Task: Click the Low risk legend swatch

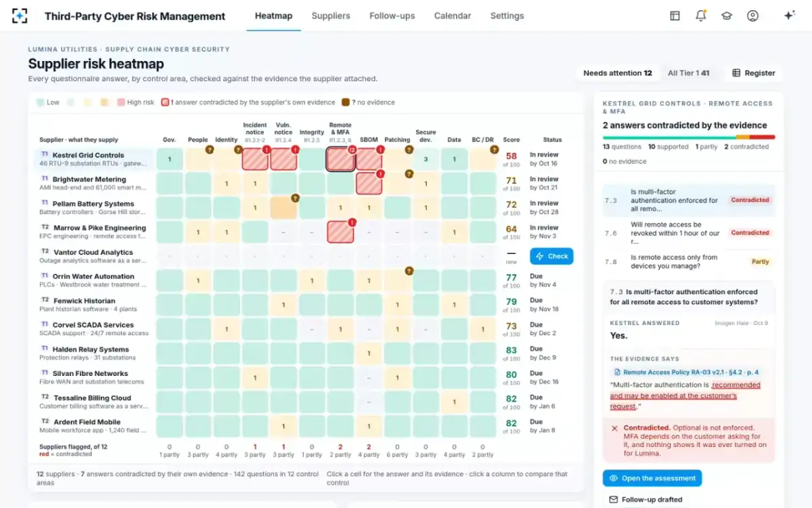Action: pos(41,102)
